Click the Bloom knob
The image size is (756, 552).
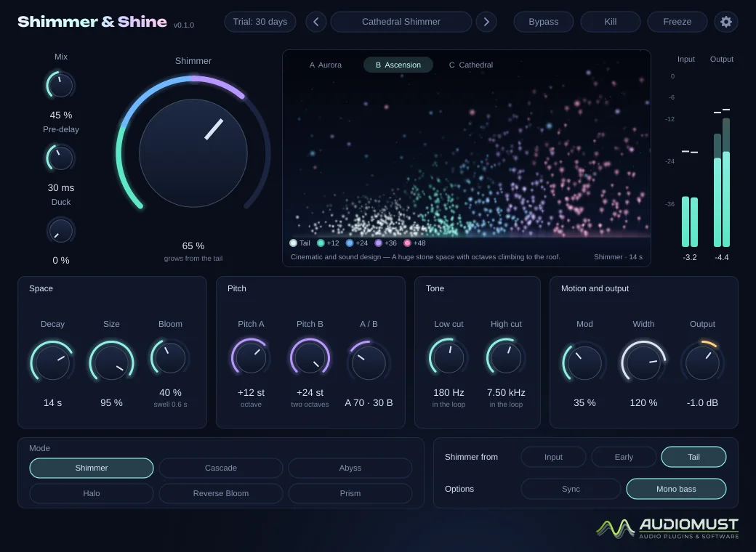click(x=170, y=358)
